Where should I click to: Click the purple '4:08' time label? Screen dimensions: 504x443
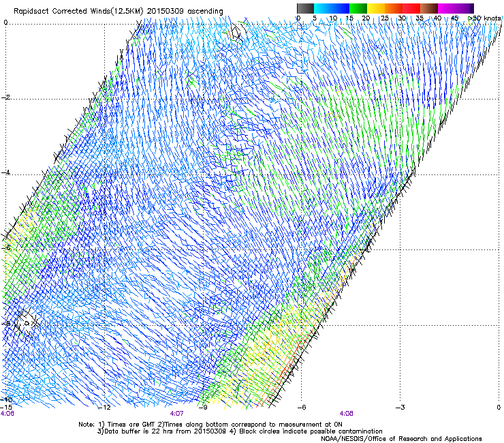click(346, 414)
